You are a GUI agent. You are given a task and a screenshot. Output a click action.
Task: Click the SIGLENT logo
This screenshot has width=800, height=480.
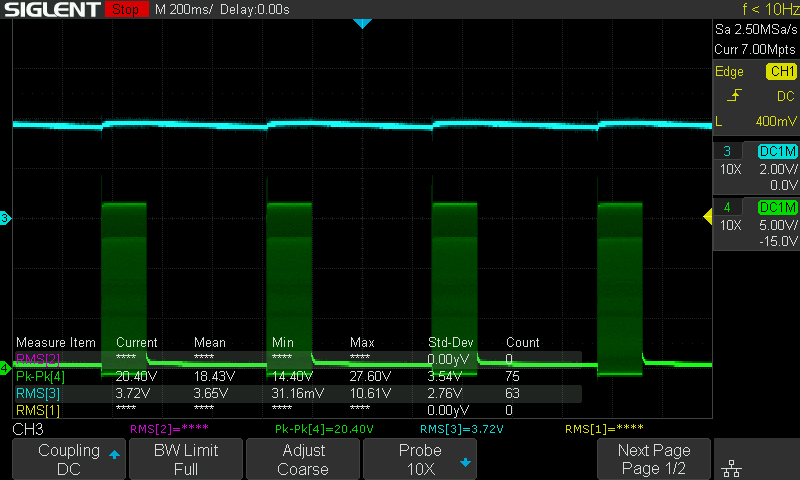click(52, 9)
